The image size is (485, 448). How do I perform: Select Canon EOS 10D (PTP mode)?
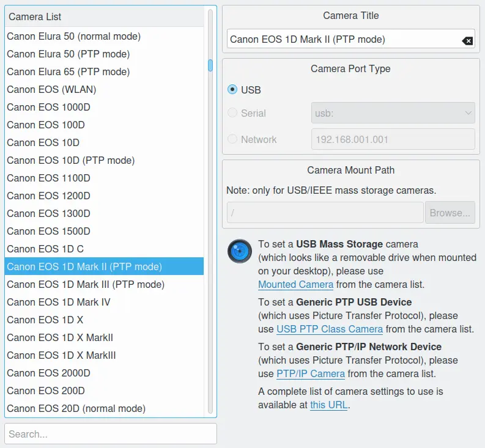(x=104, y=160)
